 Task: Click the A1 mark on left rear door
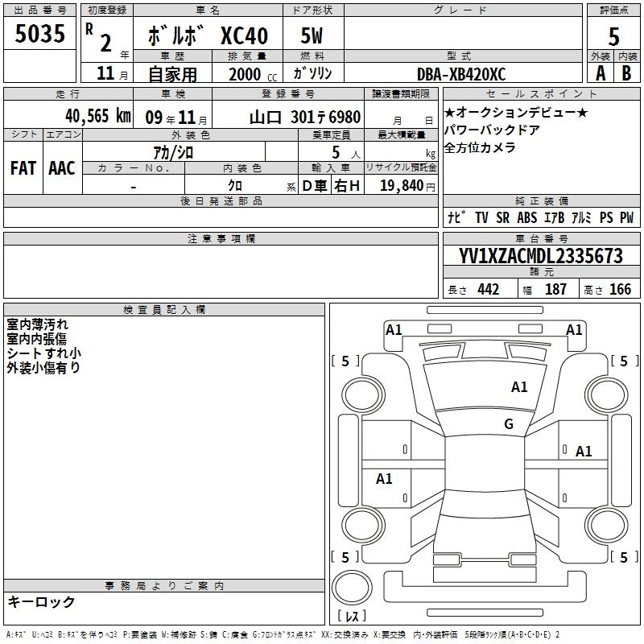click(x=384, y=479)
